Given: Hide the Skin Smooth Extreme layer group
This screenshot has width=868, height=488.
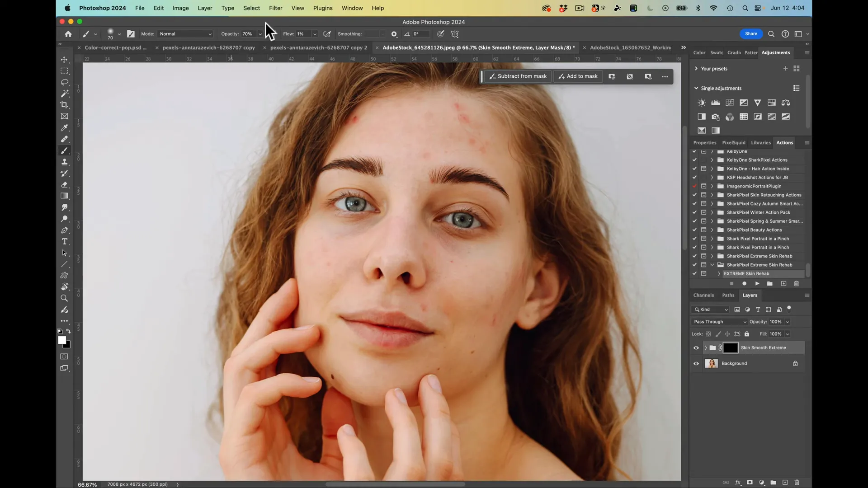Looking at the screenshot, I should tap(696, 348).
